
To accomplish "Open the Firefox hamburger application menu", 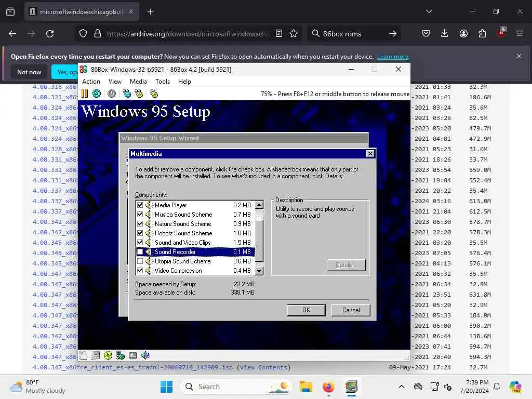I will click(x=520, y=34).
